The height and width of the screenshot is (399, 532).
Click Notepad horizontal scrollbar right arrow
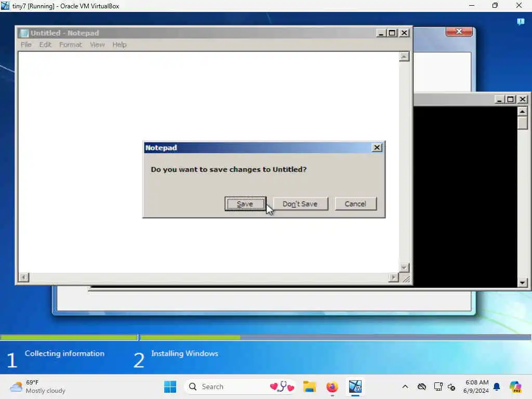tap(393, 277)
